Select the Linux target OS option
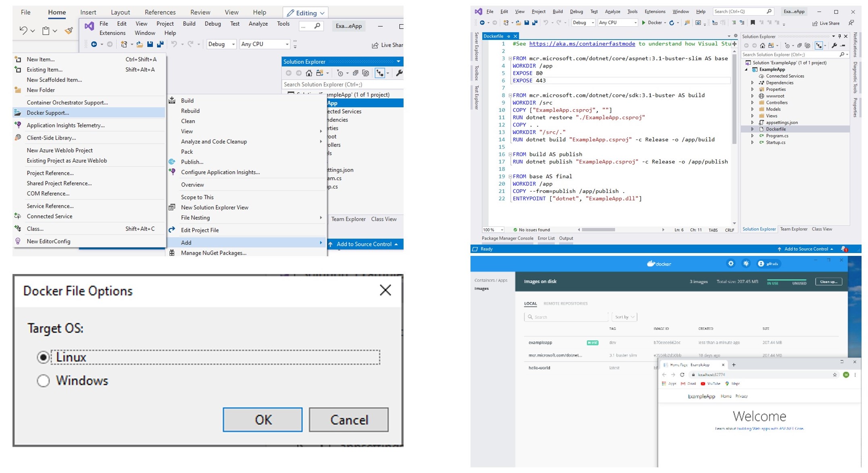The width and height of the screenshot is (868, 473). (43, 357)
